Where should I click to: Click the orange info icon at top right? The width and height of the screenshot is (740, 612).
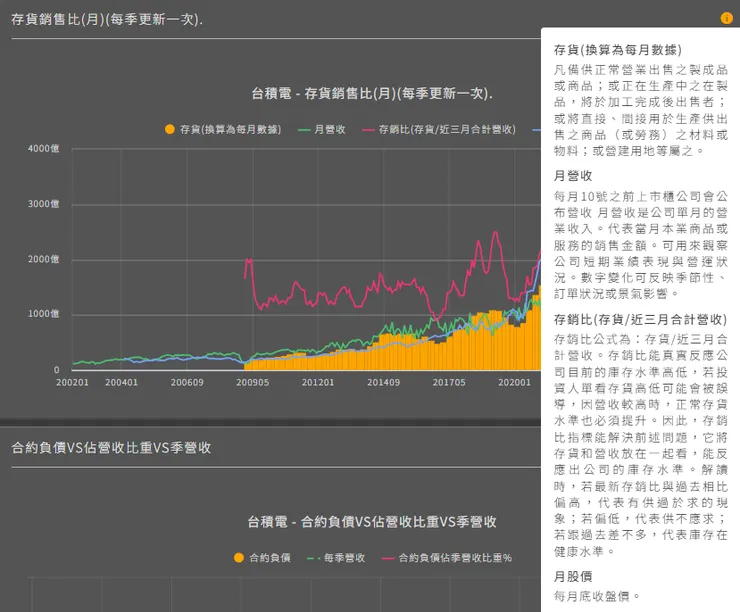(726, 18)
